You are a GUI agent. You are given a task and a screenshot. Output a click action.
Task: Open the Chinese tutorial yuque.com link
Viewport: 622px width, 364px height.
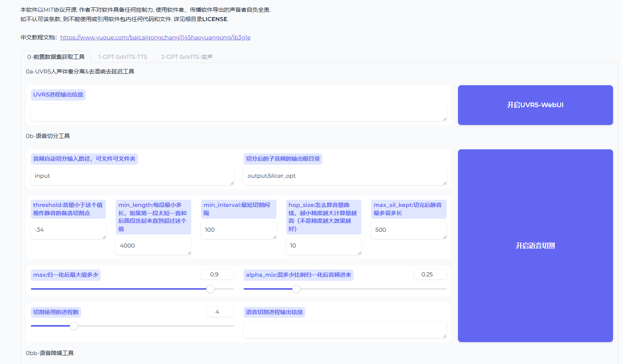155,37
